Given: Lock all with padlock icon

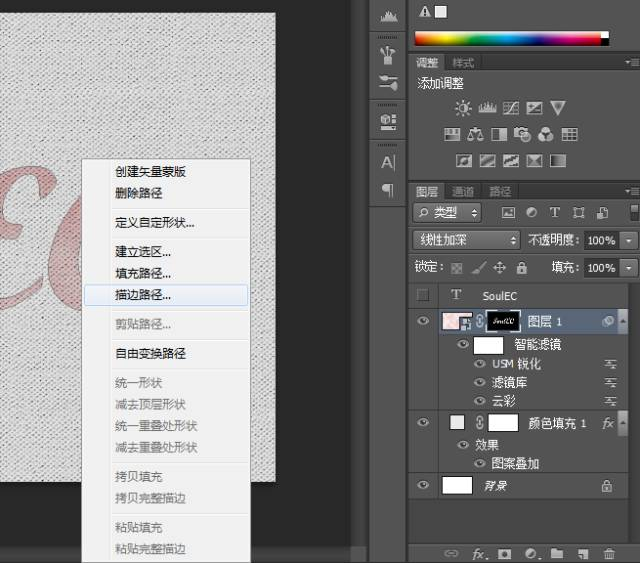Looking at the screenshot, I should point(522,268).
